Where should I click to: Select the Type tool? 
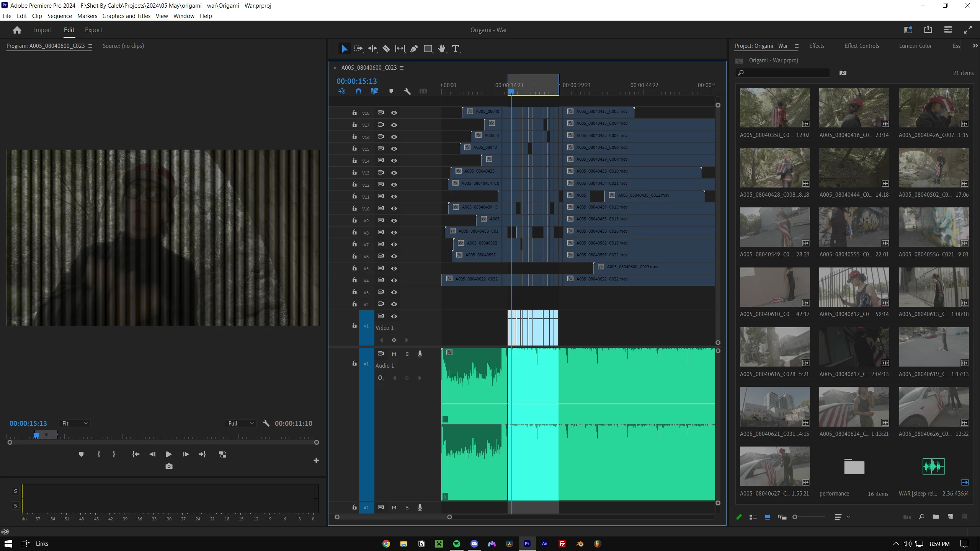pyautogui.click(x=455, y=49)
